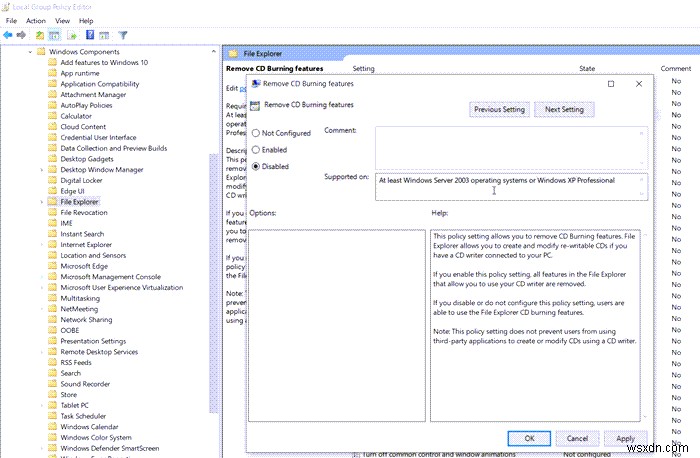Click the folder icon in File Explorer header
The height and width of the screenshot is (458, 700).
click(233, 54)
